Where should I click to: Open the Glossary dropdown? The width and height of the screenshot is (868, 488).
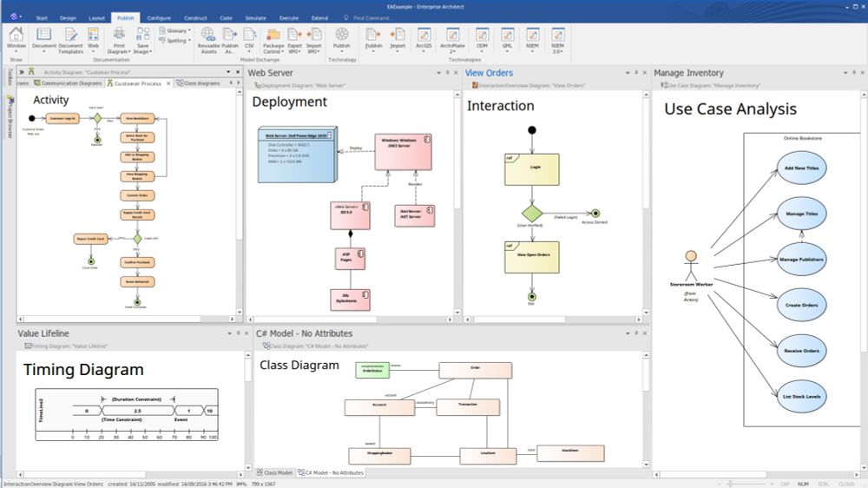(x=175, y=31)
